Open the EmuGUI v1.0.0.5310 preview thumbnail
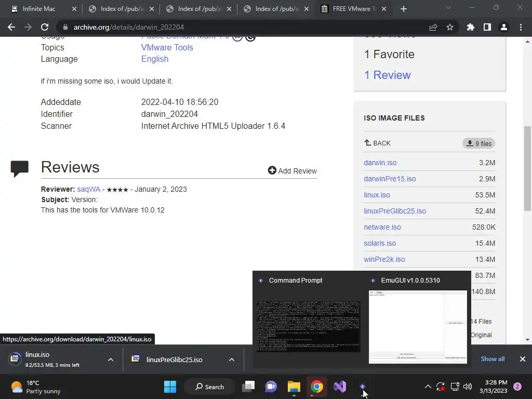The width and height of the screenshot is (532, 399). 418,327
